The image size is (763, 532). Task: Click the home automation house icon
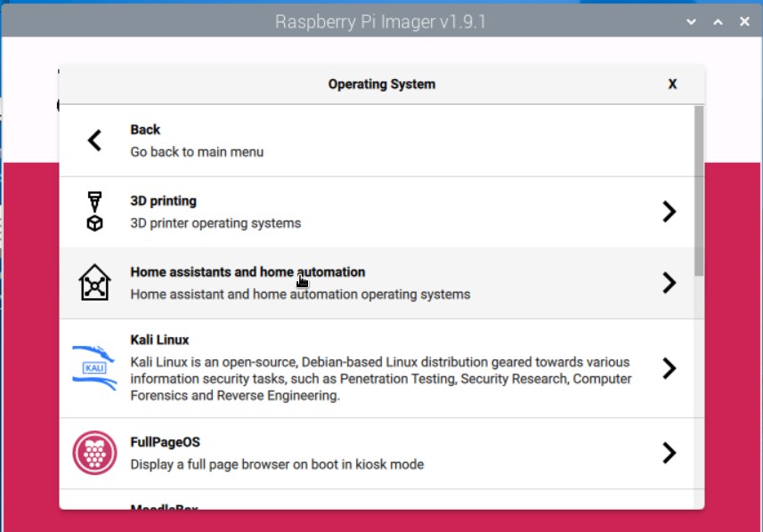tap(94, 283)
